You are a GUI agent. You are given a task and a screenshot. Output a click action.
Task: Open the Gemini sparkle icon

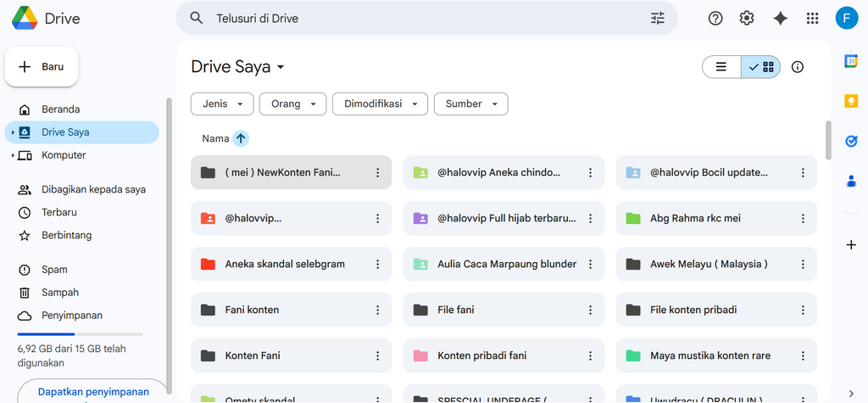[781, 18]
